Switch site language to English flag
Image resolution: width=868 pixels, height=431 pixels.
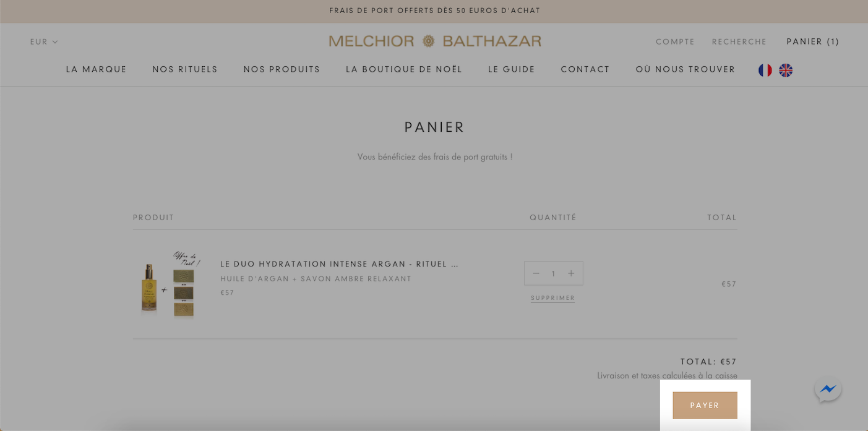[786, 70]
